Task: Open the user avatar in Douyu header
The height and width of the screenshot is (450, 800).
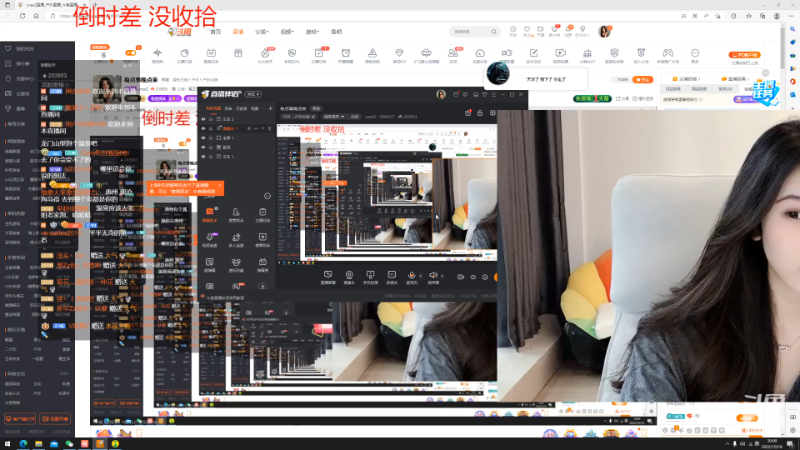Action: [605, 32]
